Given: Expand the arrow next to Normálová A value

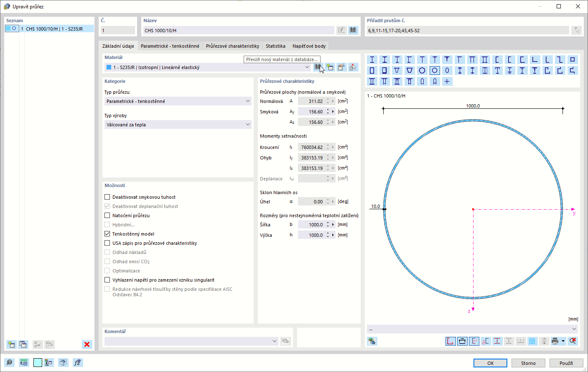Looking at the screenshot, I should tap(333, 101).
